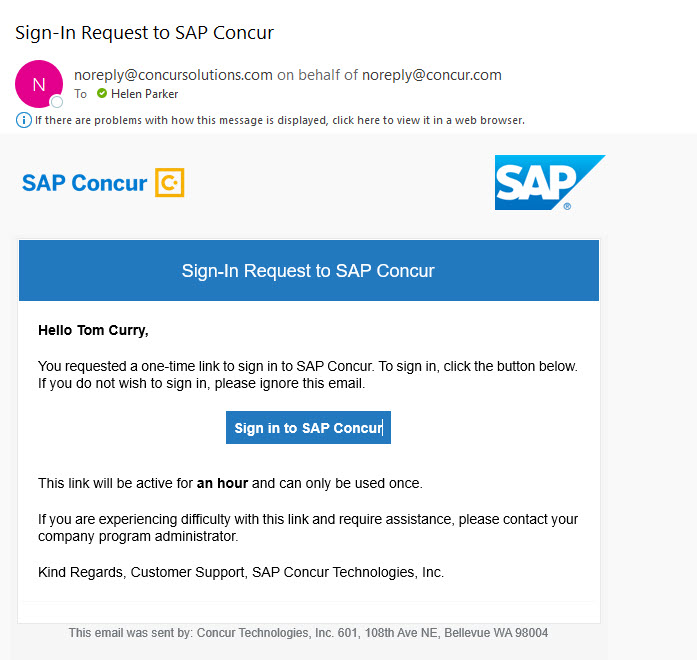
Task: Click the yellow Concur C logo icon
Action: (169, 182)
